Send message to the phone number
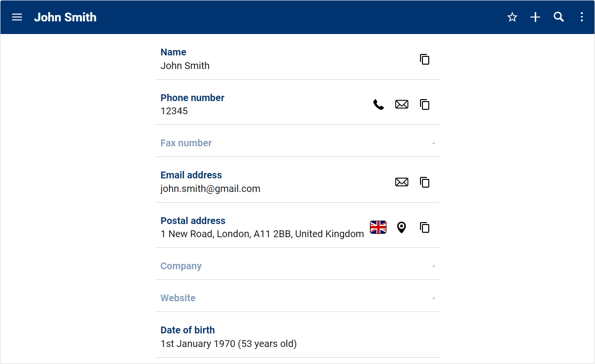595x364 pixels. [402, 104]
